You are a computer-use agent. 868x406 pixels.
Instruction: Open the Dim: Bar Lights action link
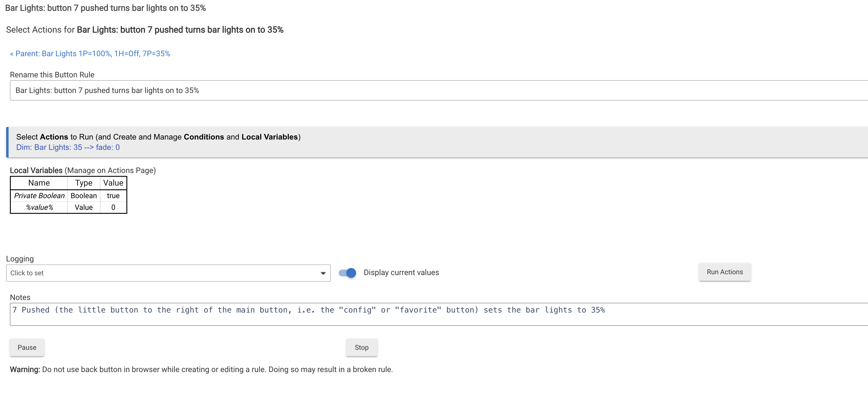68,147
